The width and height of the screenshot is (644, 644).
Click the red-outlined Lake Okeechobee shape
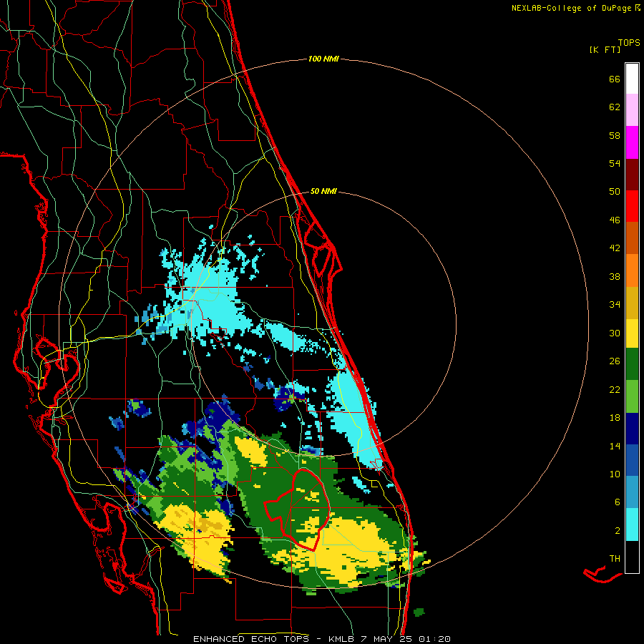coord(298,509)
